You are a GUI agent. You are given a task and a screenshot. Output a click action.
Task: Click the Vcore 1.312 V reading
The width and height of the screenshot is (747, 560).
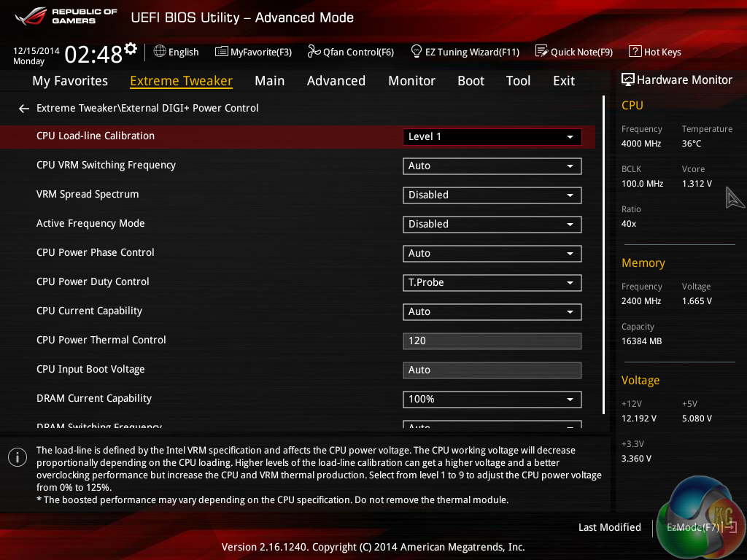pyautogui.click(x=697, y=183)
